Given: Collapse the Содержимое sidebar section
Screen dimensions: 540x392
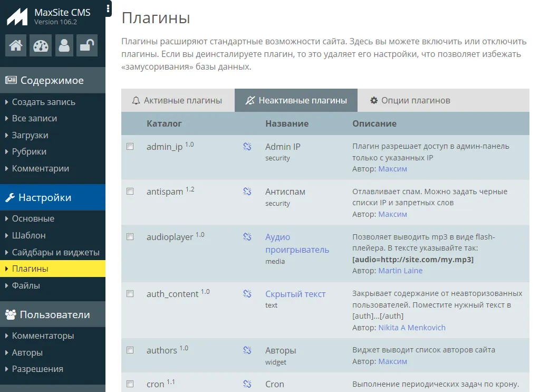Looking at the screenshot, I should (53, 80).
